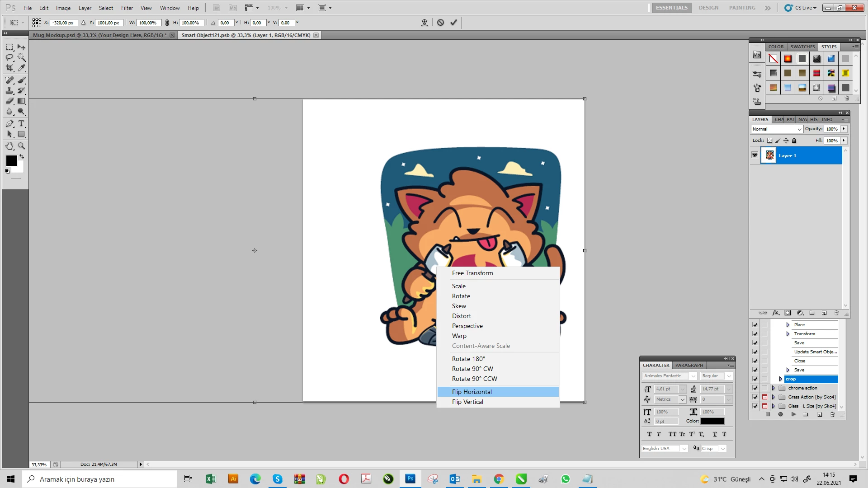Commit the transform with the checkmark

click(x=453, y=23)
